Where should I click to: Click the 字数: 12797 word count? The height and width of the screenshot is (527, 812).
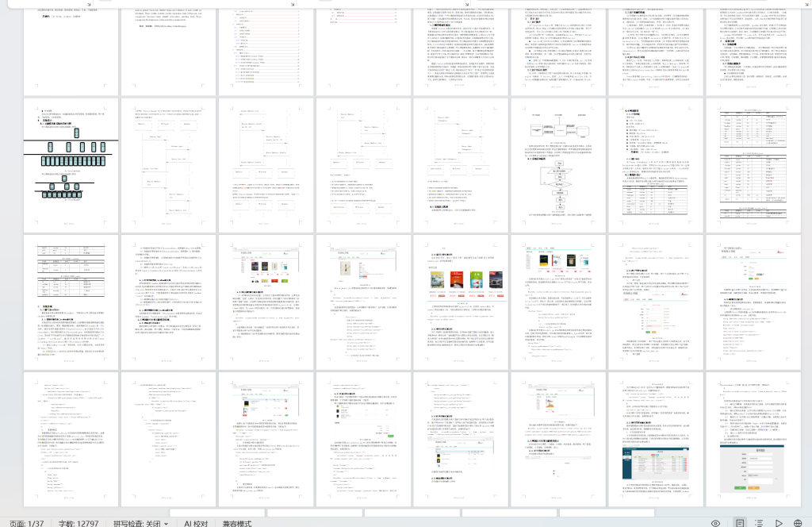click(x=79, y=523)
